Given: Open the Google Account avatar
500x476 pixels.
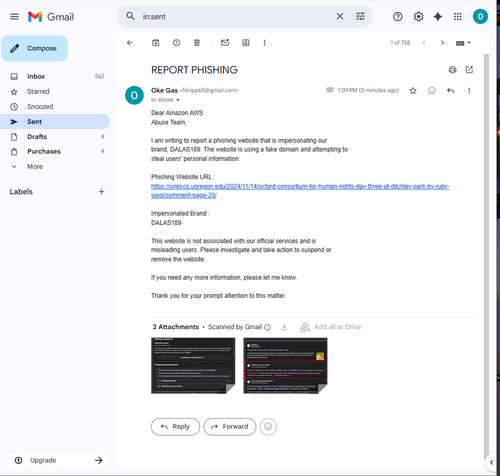Looking at the screenshot, I should coord(480,16).
